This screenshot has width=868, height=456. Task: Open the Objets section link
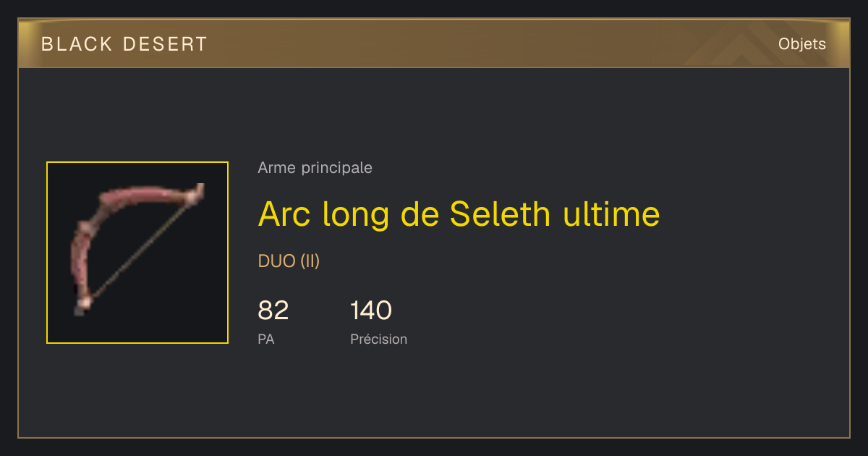tap(802, 44)
